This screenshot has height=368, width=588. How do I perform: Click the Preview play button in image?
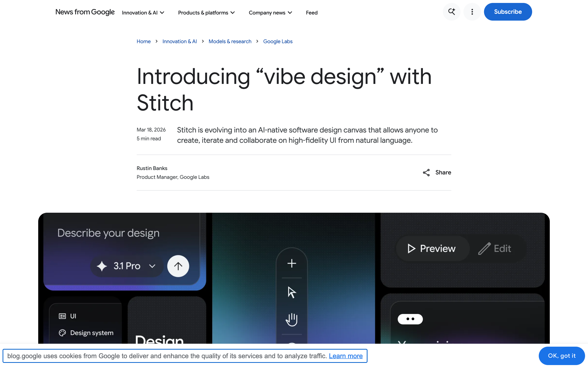pos(432,249)
